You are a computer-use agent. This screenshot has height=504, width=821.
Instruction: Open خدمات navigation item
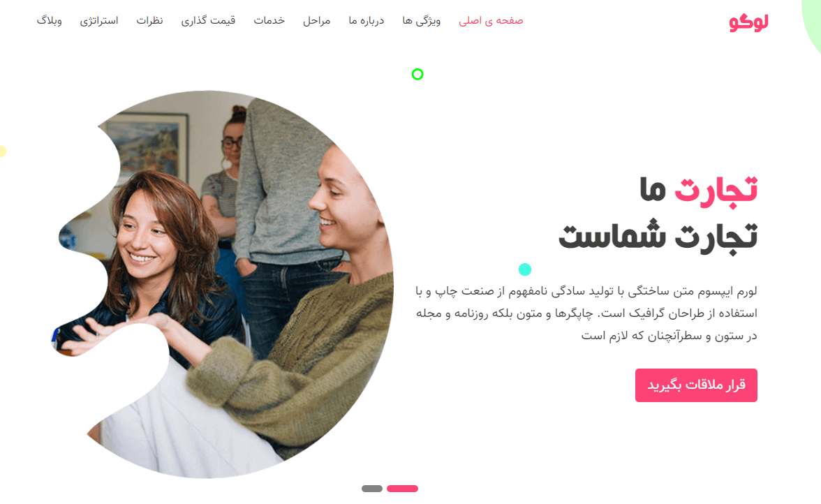269,20
